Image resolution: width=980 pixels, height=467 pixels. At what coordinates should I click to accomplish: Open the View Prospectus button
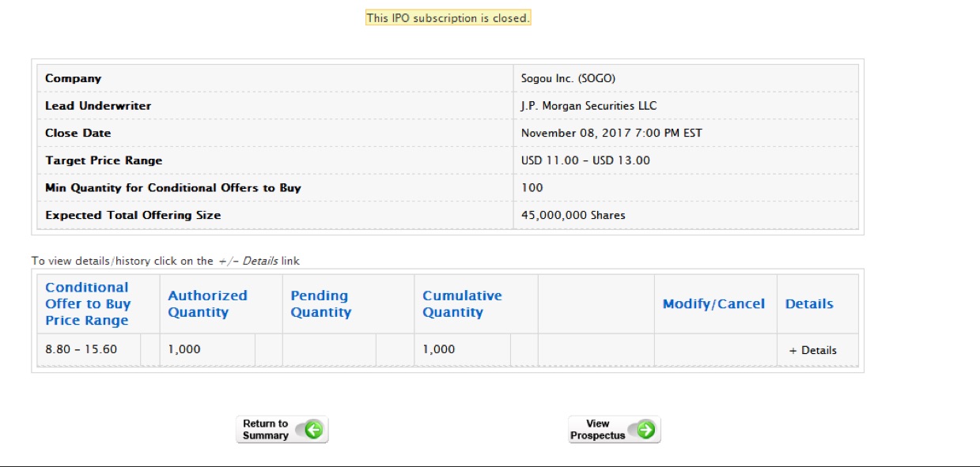coord(615,430)
